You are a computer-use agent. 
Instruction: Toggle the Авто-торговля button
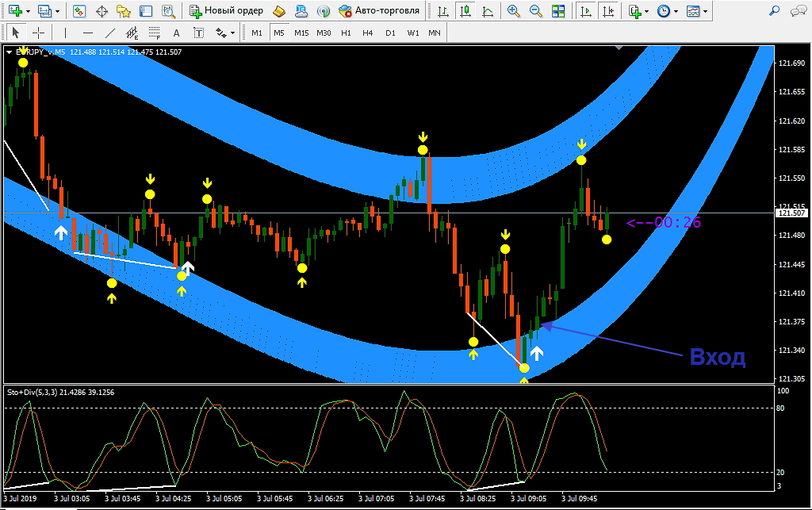[x=379, y=11]
